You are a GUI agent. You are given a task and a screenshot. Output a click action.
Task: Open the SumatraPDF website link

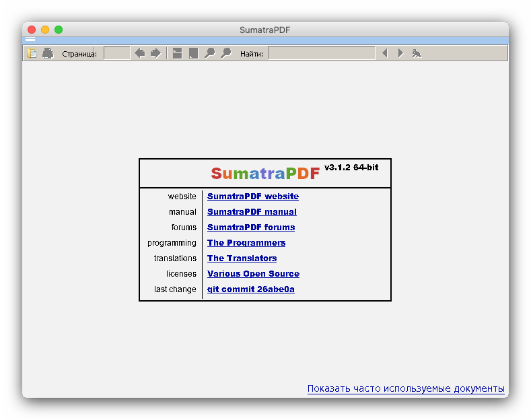coord(252,197)
